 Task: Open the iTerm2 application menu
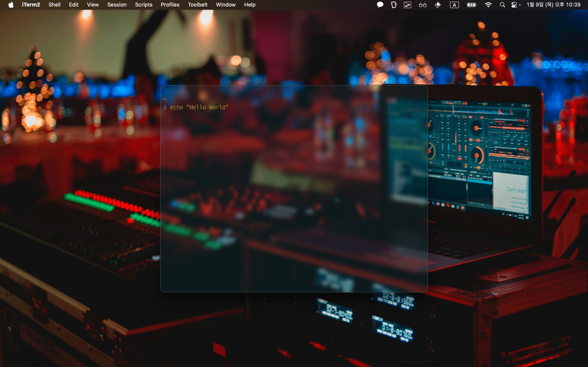(31, 5)
